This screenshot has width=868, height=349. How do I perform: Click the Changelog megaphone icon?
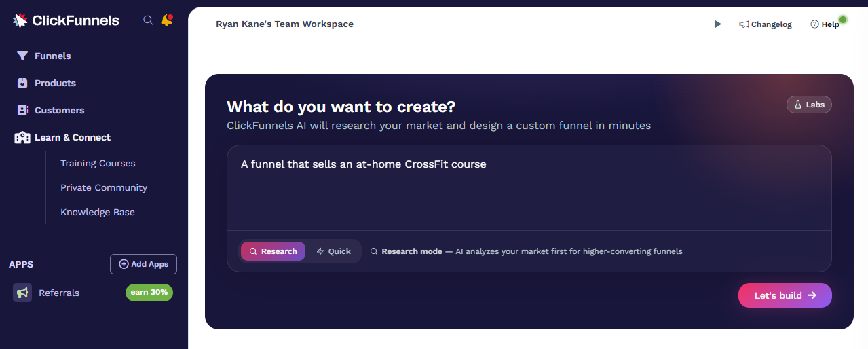(x=744, y=24)
